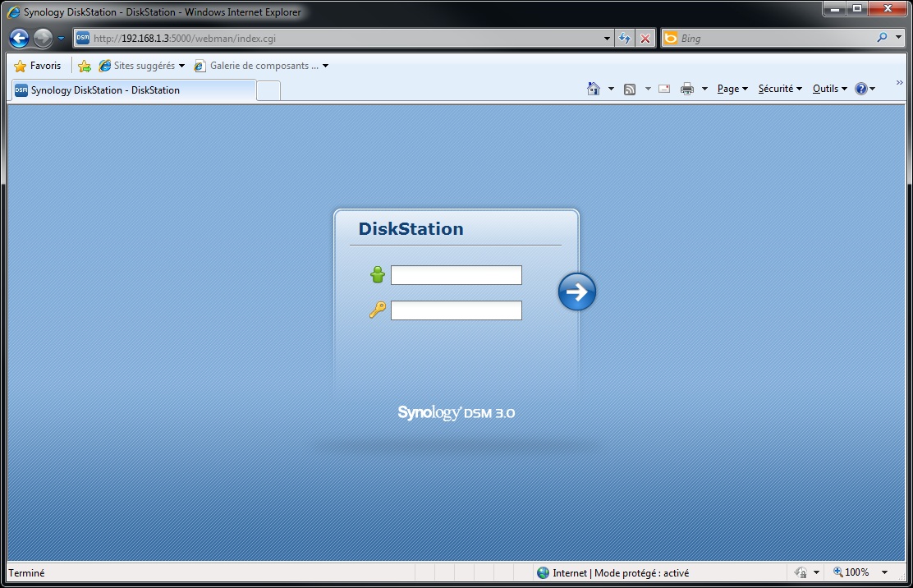Click the Internet Explorer window title icon

click(13, 11)
